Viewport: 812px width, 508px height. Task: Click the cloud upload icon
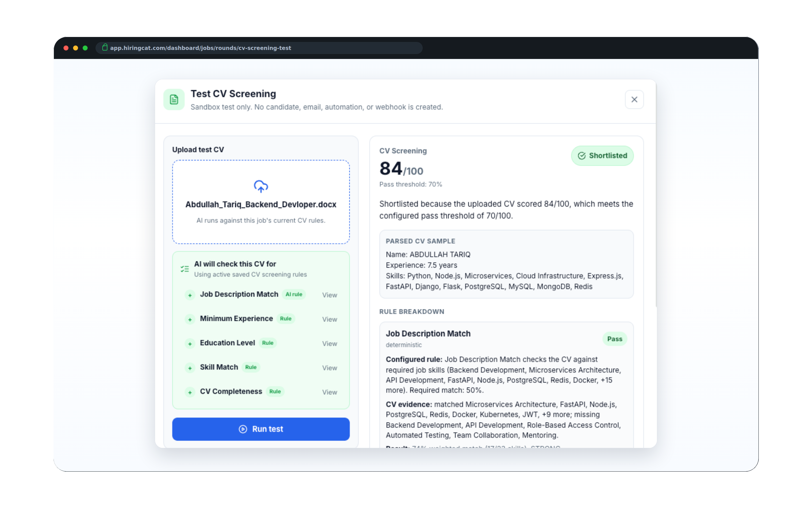261,186
